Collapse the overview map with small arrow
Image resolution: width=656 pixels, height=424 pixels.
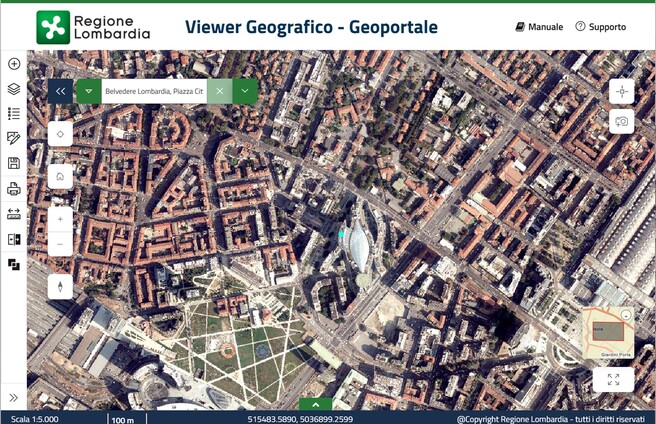[626, 315]
